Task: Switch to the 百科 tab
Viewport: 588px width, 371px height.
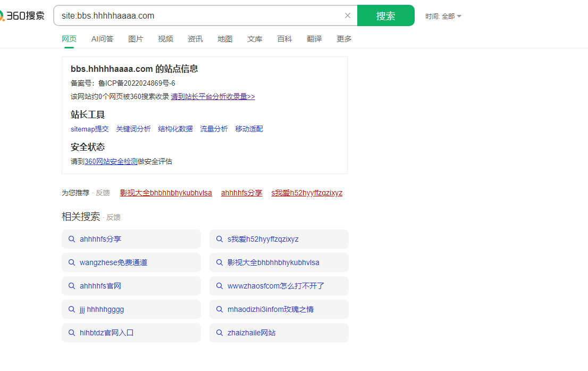Action: 284,39
